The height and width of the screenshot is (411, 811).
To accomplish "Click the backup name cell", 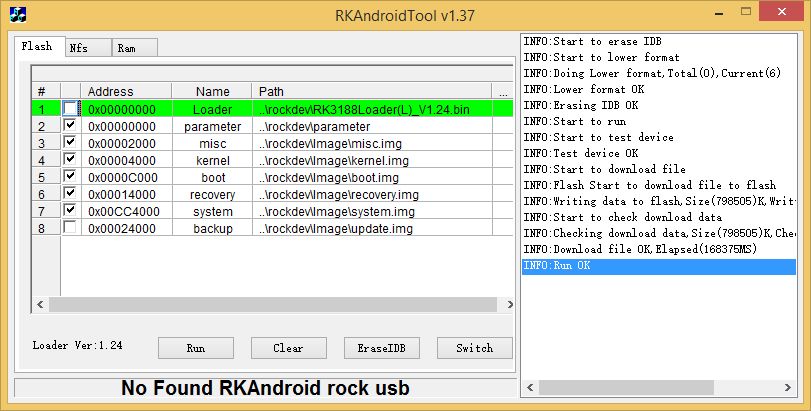I will click(x=212, y=229).
